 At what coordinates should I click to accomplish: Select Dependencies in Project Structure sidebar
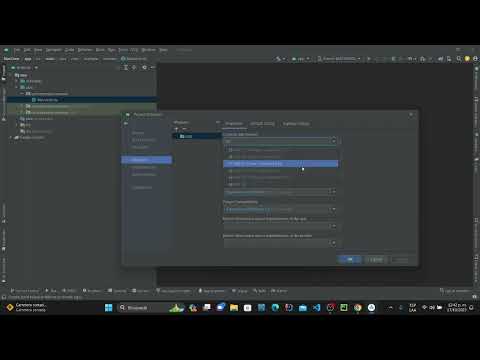(144, 167)
